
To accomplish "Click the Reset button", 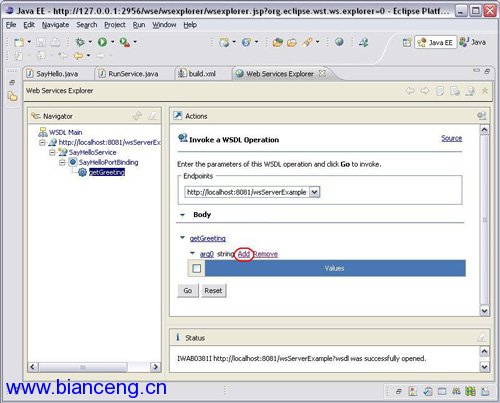I will pos(213,291).
